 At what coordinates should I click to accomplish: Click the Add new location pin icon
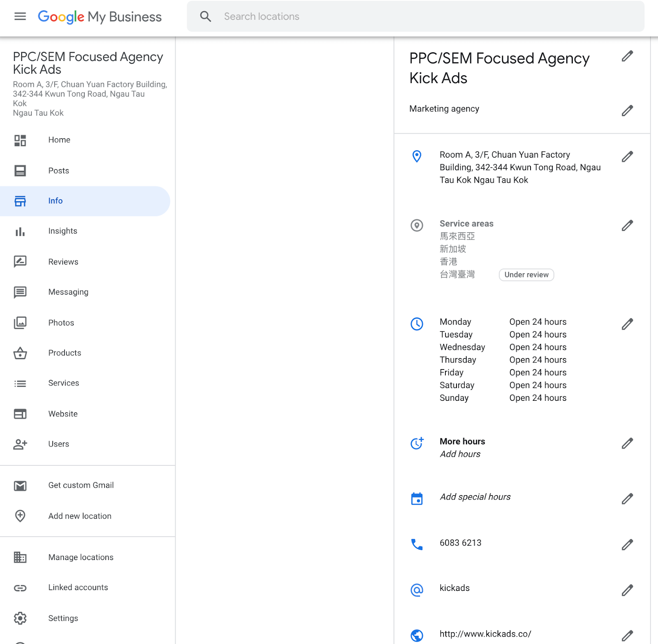20,516
